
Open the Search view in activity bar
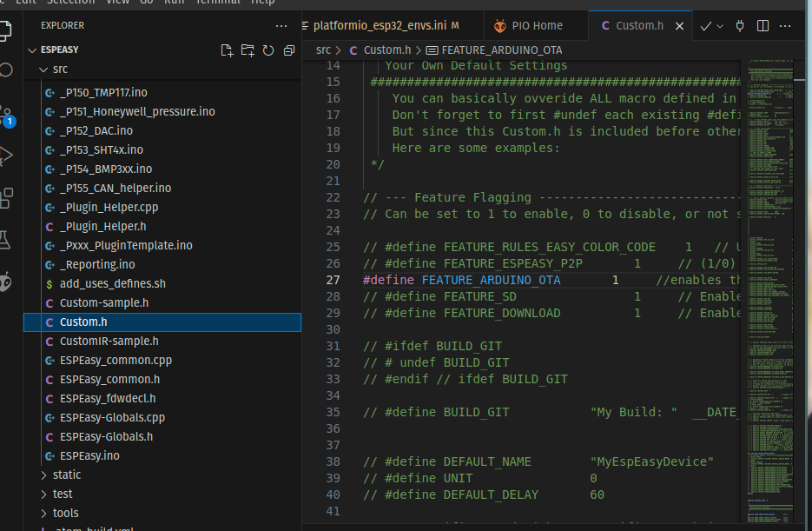(x=5, y=70)
